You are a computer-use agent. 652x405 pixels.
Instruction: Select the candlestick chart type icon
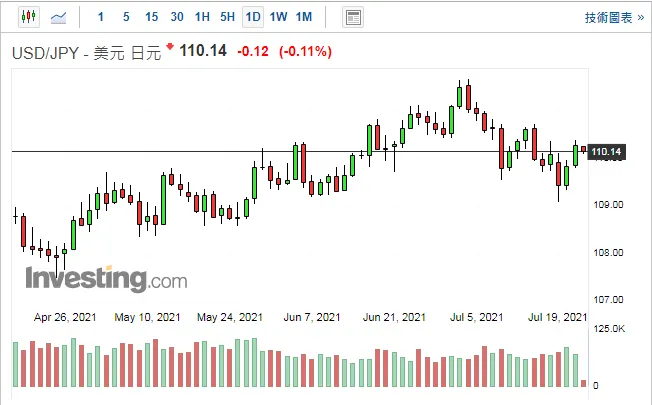(29, 17)
